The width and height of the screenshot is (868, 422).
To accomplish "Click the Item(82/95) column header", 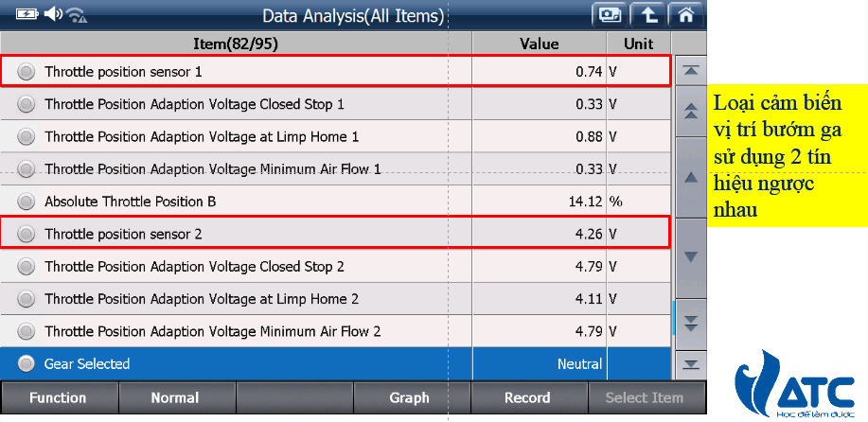I will pyautogui.click(x=235, y=44).
